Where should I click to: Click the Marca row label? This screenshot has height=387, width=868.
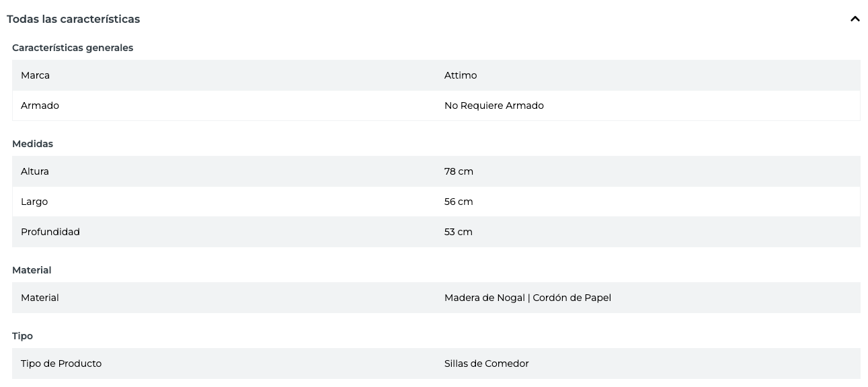pyautogui.click(x=35, y=75)
